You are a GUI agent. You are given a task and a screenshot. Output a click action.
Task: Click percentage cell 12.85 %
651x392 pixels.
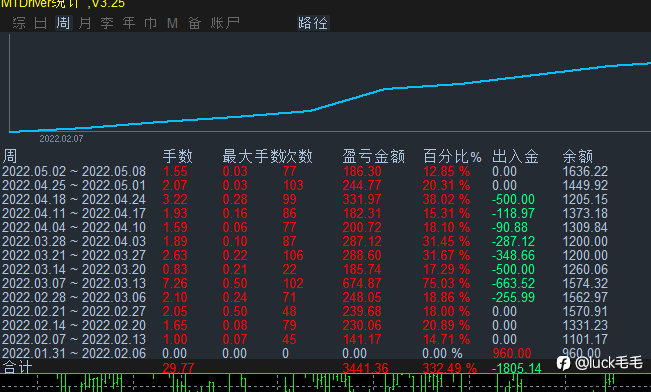tap(446, 171)
